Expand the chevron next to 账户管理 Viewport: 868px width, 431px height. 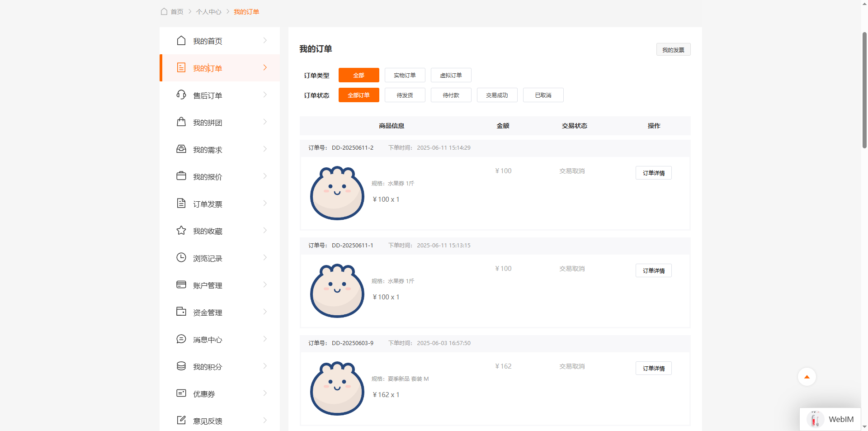pyautogui.click(x=265, y=285)
